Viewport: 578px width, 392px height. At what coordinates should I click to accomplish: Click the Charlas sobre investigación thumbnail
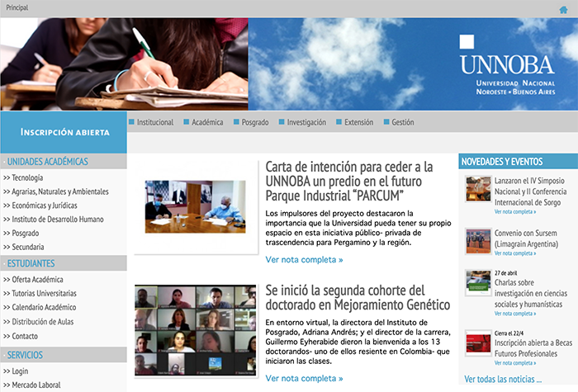click(x=478, y=282)
